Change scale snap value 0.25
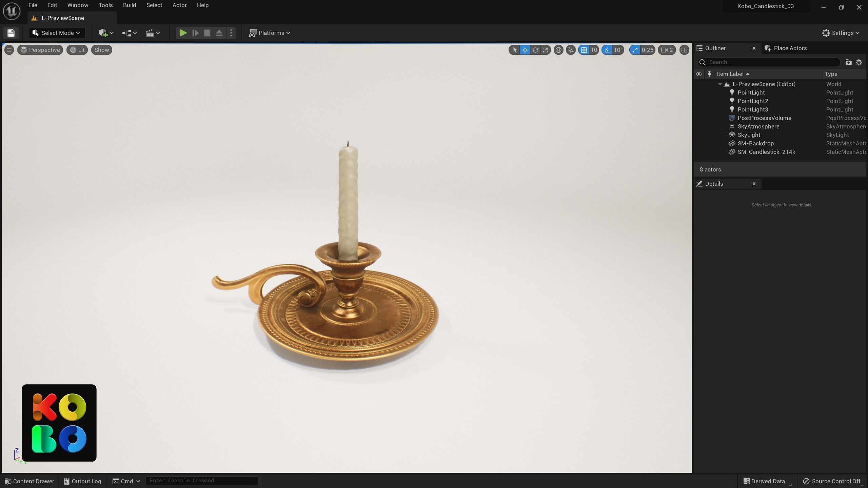The image size is (868, 488). tap(647, 50)
